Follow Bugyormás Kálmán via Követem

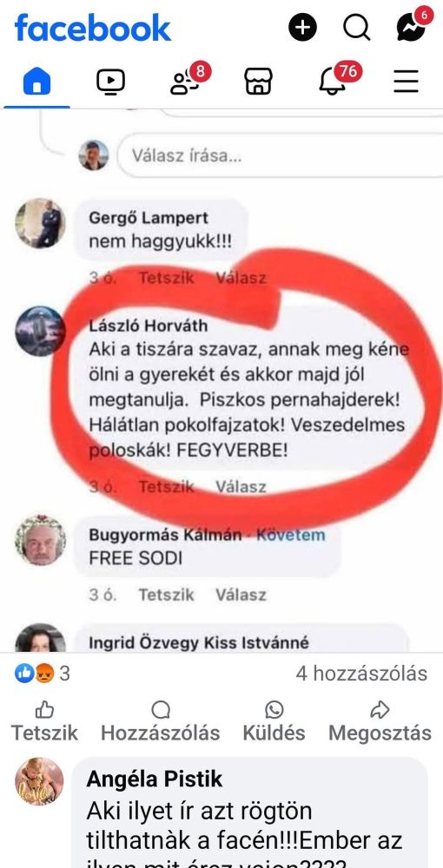coord(291,535)
